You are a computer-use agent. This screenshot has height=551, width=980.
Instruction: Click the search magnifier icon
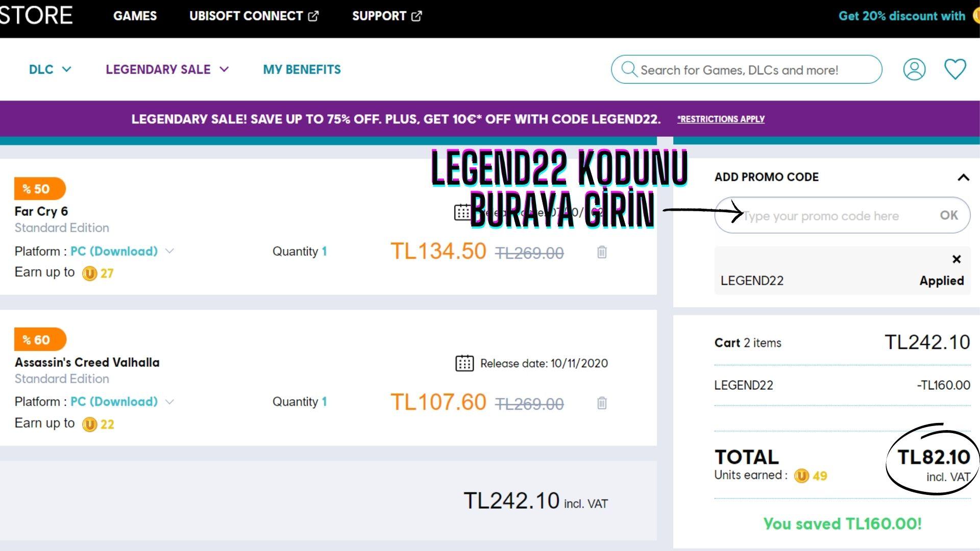[629, 69]
